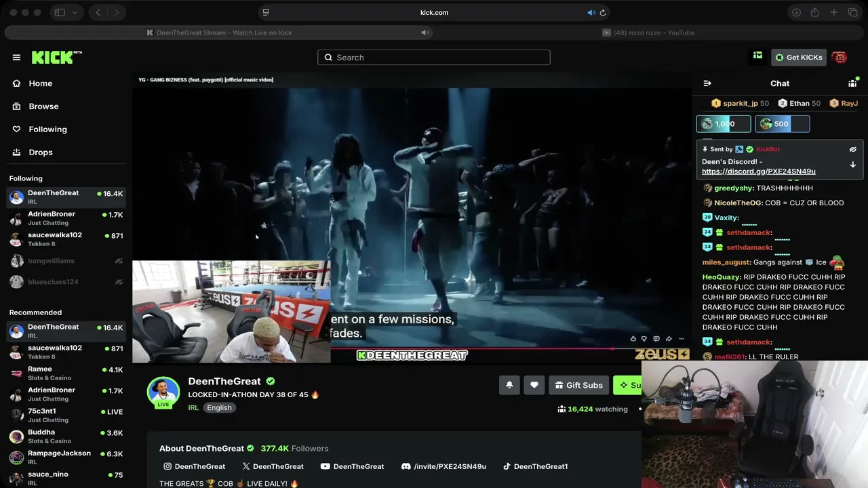Open the Deen's Discord invite link in chat

click(x=759, y=171)
